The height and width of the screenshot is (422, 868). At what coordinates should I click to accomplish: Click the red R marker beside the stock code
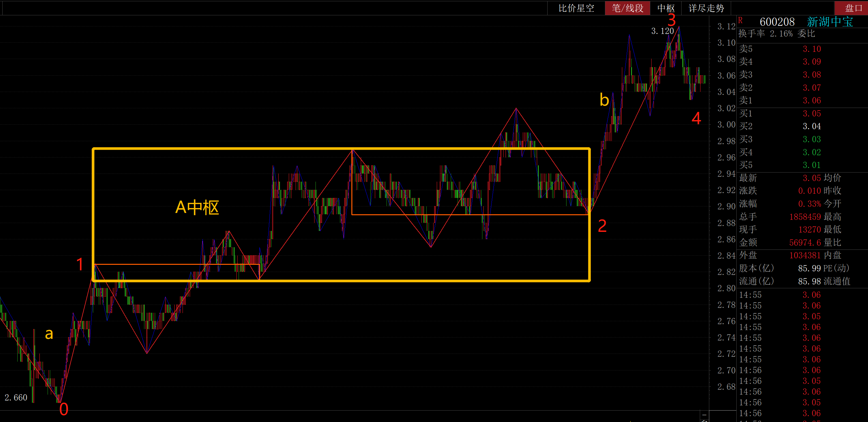tap(741, 21)
